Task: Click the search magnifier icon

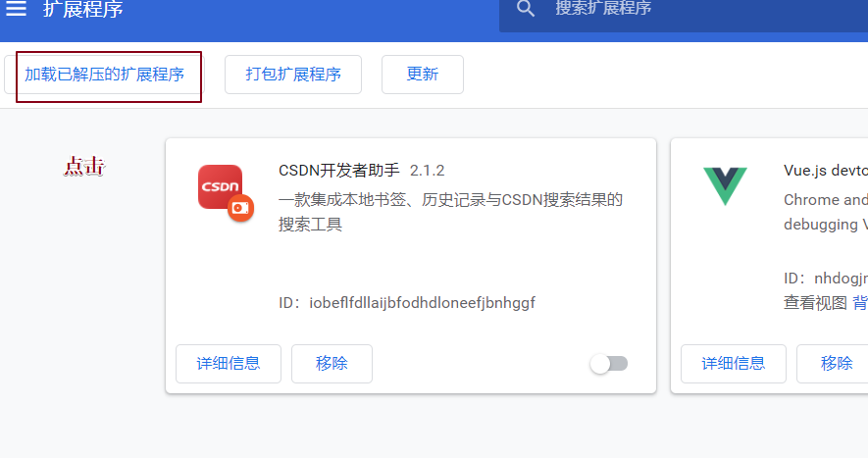Action: pyautogui.click(x=526, y=8)
